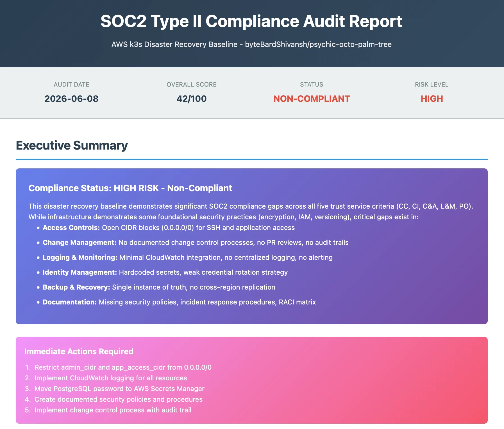This screenshot has width=504, height=429.
Task: Click the OVERALL SCORE label
Action: pyautogui.click(x=192, y=84)
